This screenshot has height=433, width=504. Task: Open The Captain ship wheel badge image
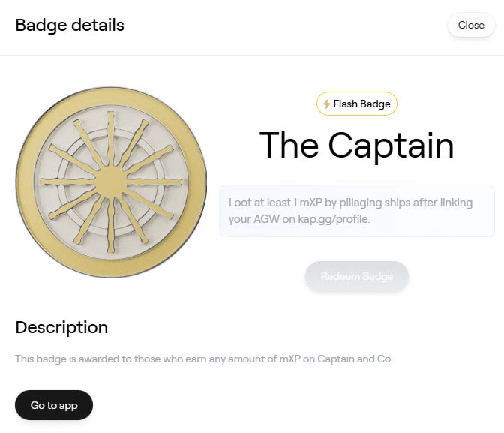pyautogui.click(x=111, y=182)
